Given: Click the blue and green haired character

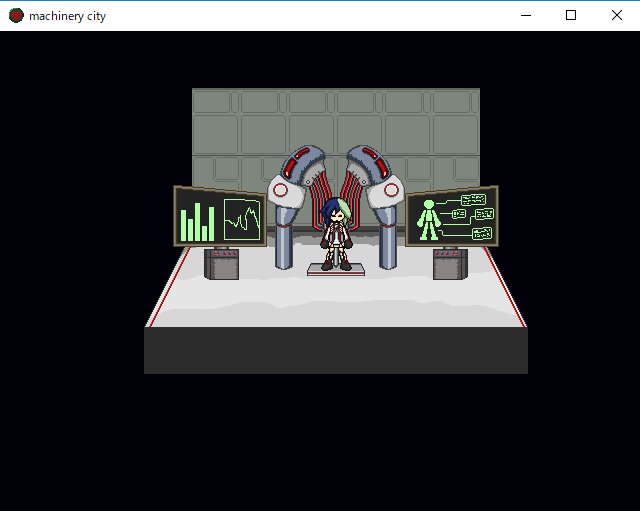Looking at the screenshot, I should [336, 234].
